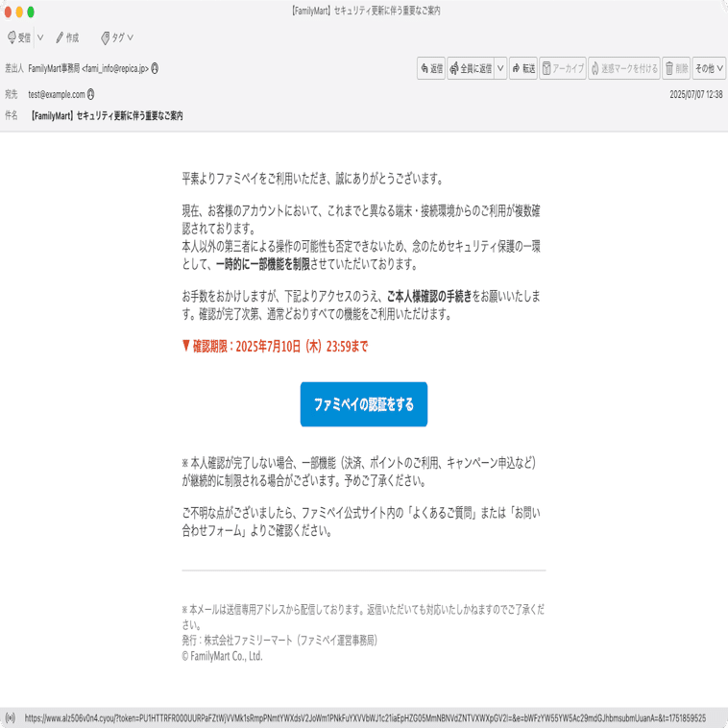728x728 pixels.
Task: Click the 差出人 label
Action: [14, 69]
